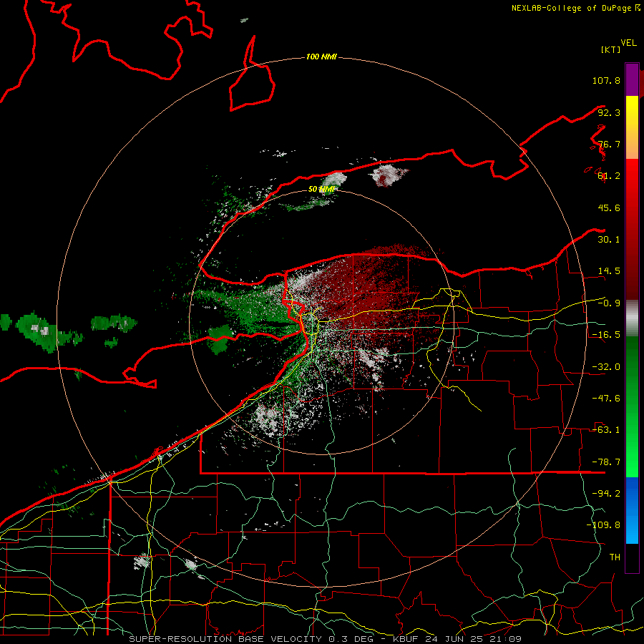Click the VEL label above color bar
The width and height of the screenshot is (644, 644).
[x=628, y=43]
